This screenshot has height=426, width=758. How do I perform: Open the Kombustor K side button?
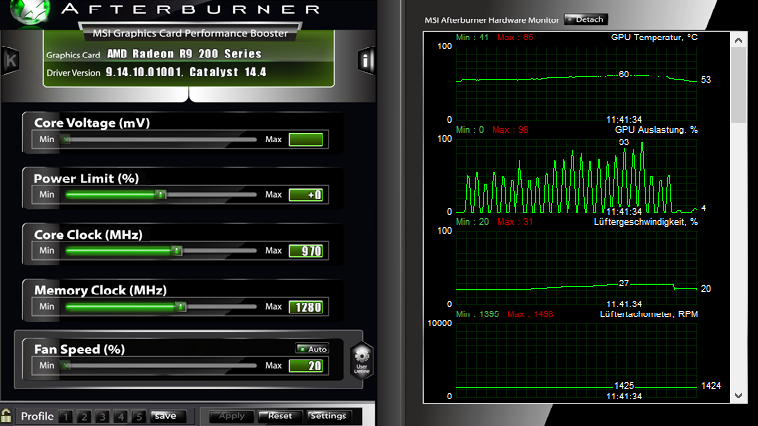click(x=10, y=60)
